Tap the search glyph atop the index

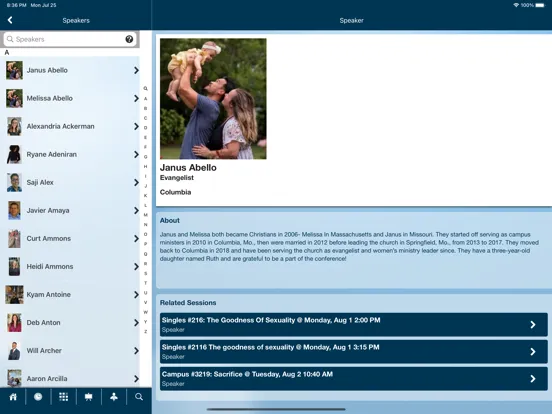pyautogui.click(x=145, y=89)
